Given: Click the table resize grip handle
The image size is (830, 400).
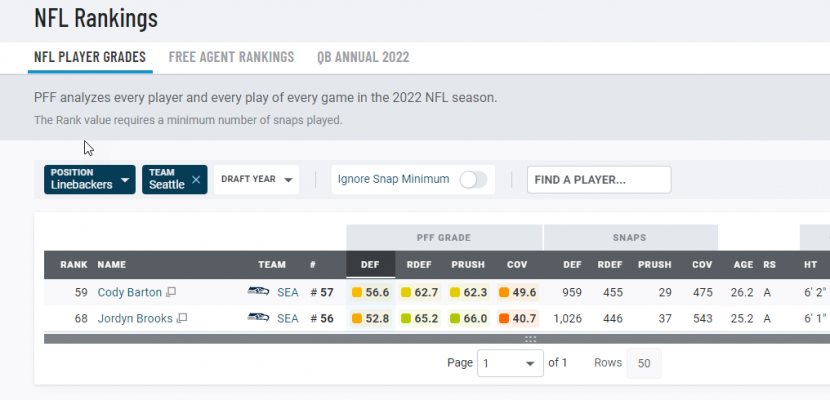Looking at the screenshot, I should tap(530, 339).
